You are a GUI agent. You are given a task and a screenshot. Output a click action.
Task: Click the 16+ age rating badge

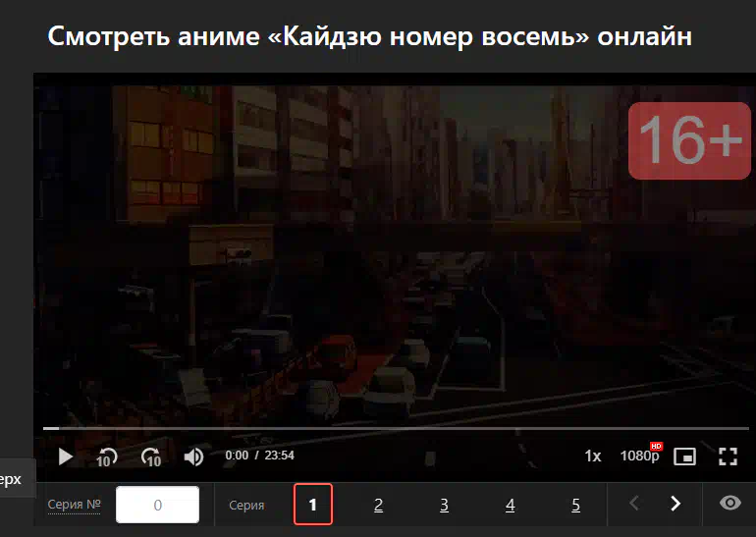tap(689, 140)
